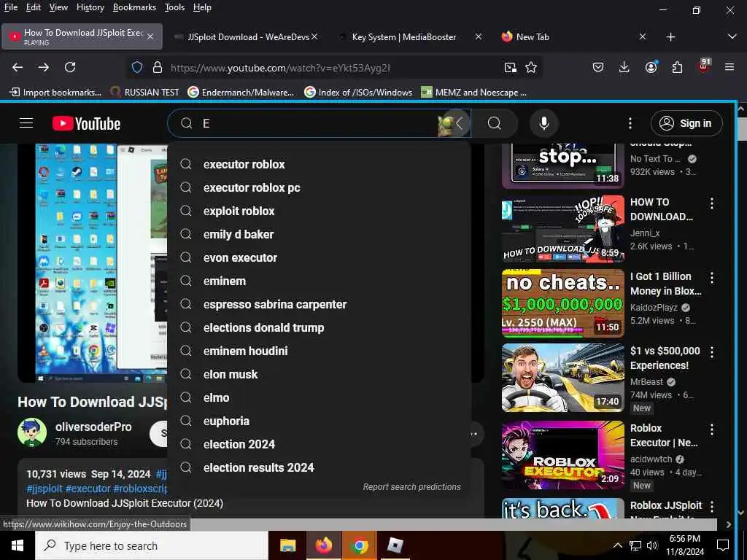
Task: Open the Tools menu
Action: pos(174,7)
